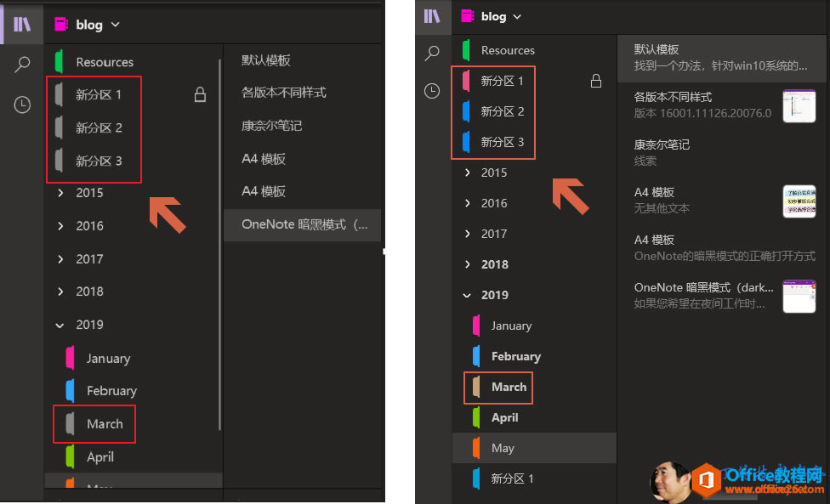Open search using the magnifier icon
Viewport: 830px width, 504px height.
[x=22, y=64]
